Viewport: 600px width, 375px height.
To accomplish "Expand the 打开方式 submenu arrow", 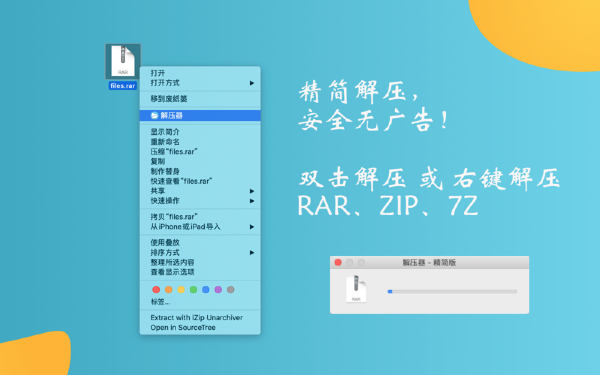I will point(252,83).
